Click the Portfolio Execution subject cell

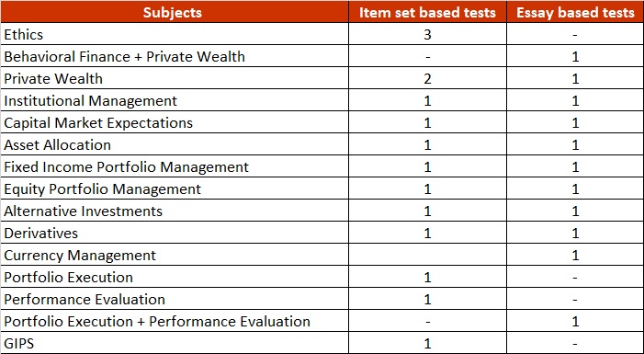tap(175, 277)
